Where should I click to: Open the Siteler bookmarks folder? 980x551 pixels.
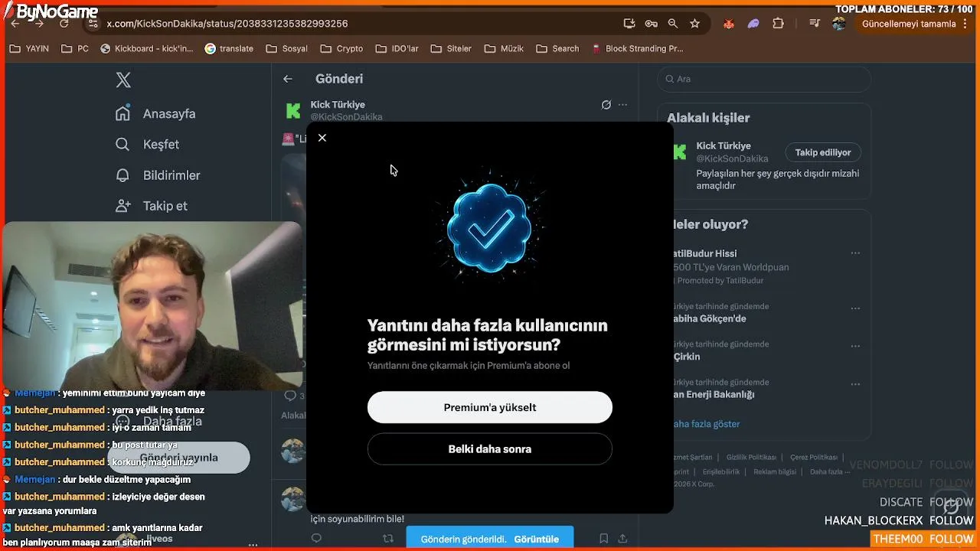point(452,48)
